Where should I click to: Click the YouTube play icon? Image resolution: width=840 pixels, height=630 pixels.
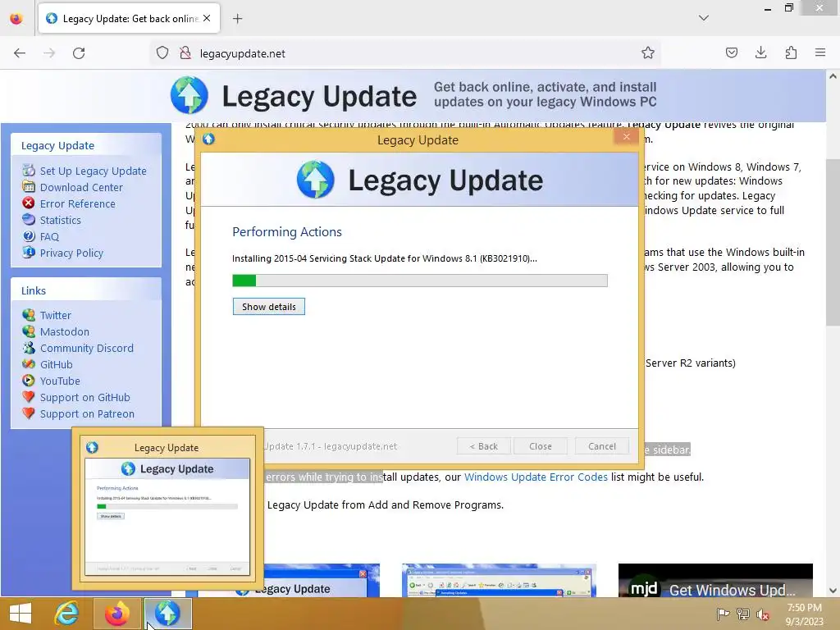tap(29, 381)
